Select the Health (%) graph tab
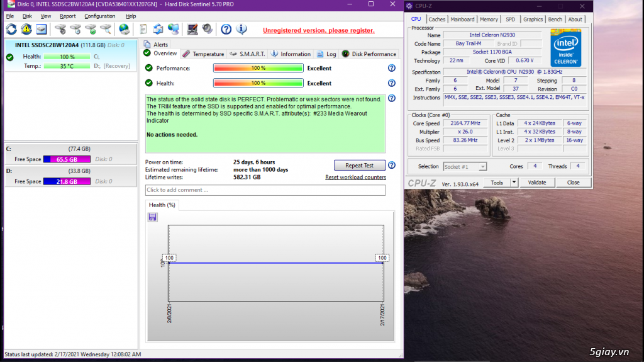 (162, 205)
